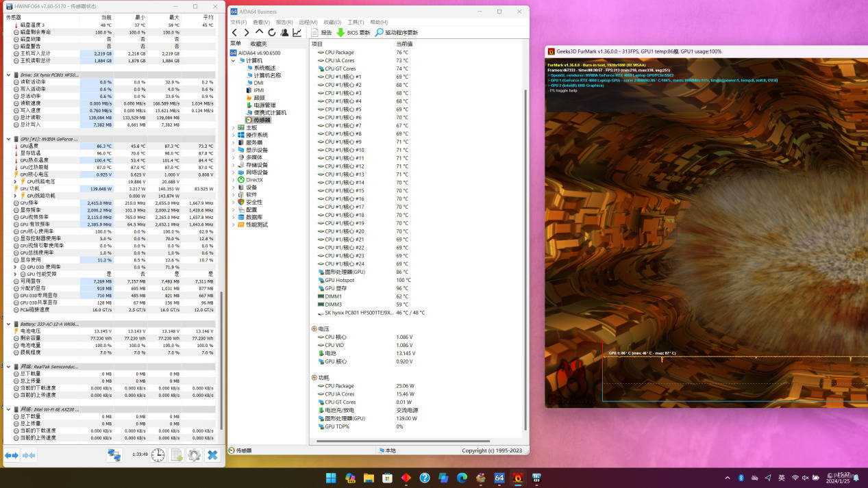This screenshot has height=488, width=868.
Task: Click the user icon in AIDA64 toolbar
Action: (x=284, y=32)
